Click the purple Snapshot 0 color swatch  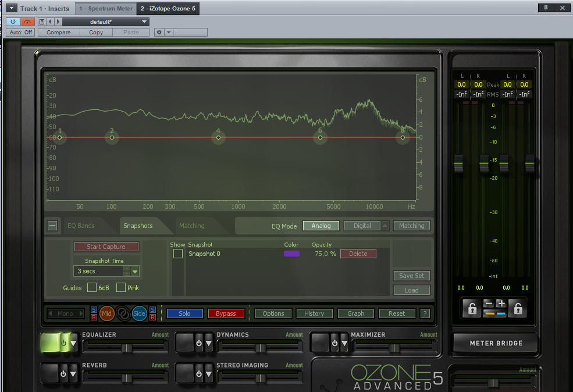[291, 254]
